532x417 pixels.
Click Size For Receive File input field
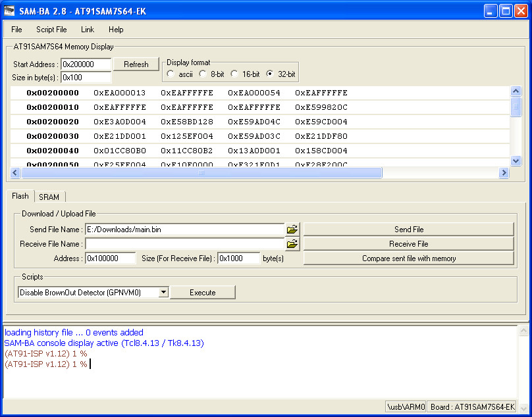[238, 258]
